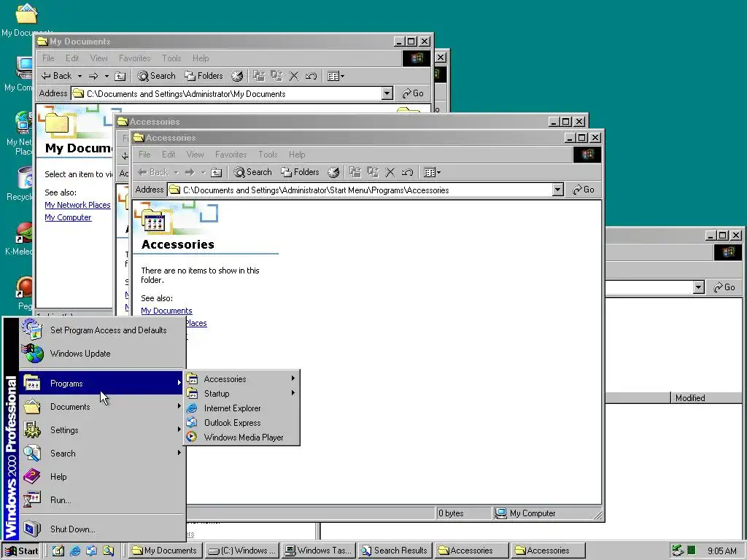Open Tools menu in front Accessories window
Image resolution: width=747 pixels, height=560 pixels.
pyautogui.click(x=268, y=155)
